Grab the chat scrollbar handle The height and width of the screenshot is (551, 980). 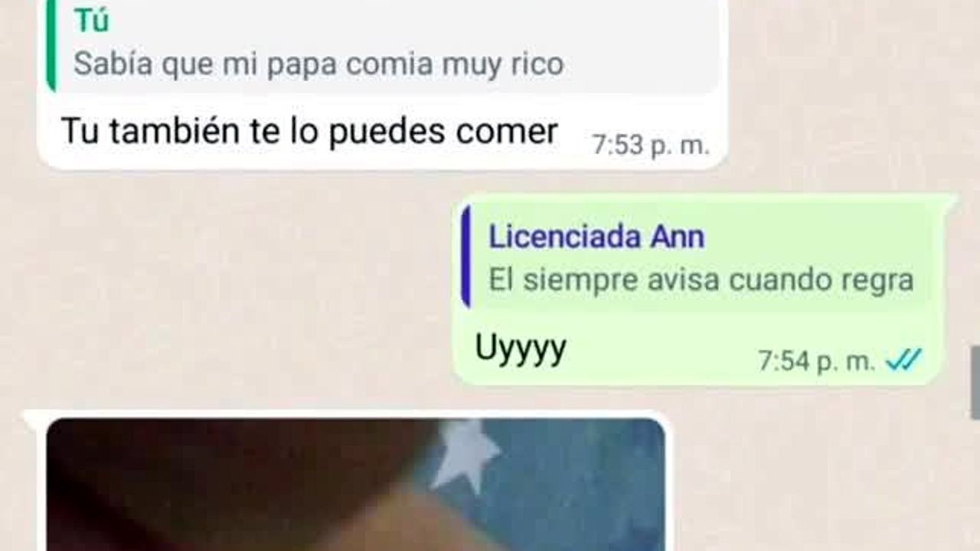[x=975, y=383]
